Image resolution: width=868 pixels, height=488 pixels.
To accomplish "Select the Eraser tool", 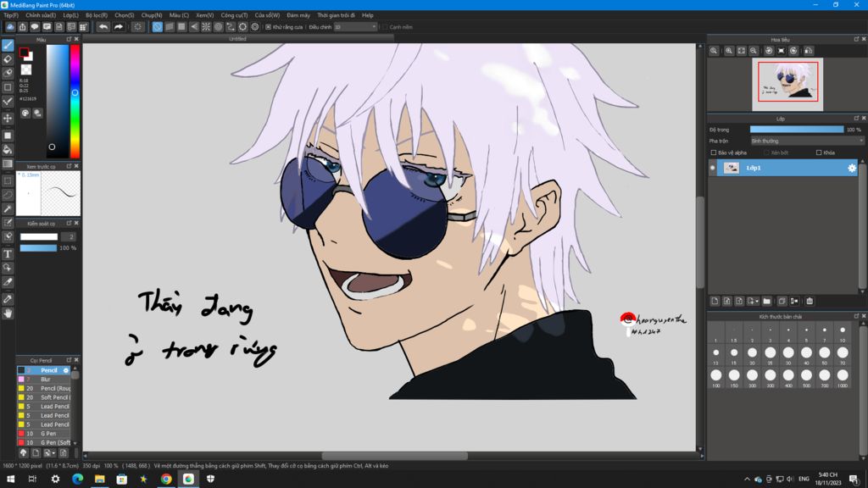I will [x=8, y=58].
